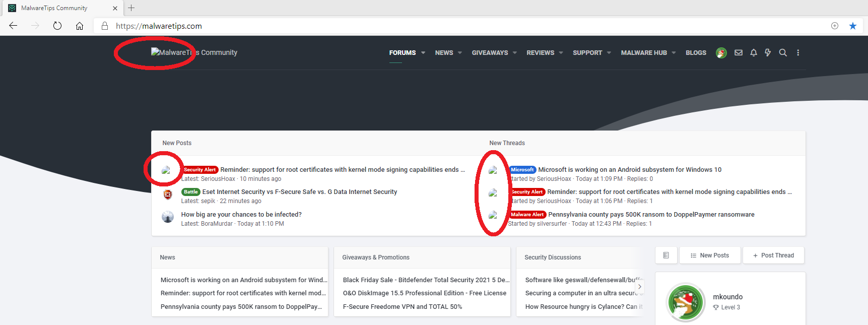Viewport: 868px width, 325px height.
Task: Open the BLOGS menu item
Action: [696, 52]
